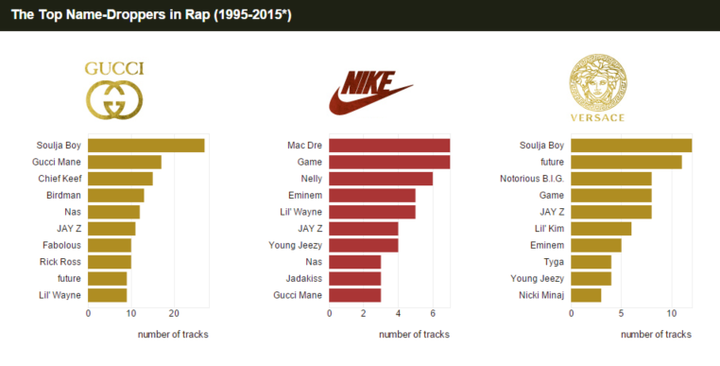Select the Jadakiss label in Nike chart
The image size is (720, 366).
(304, 279)
